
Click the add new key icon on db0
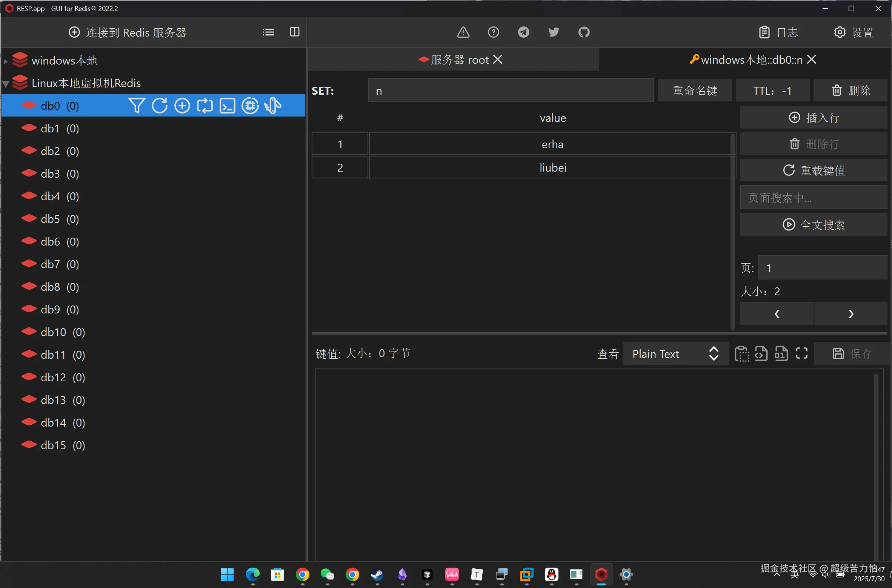[x=182, y=106]
